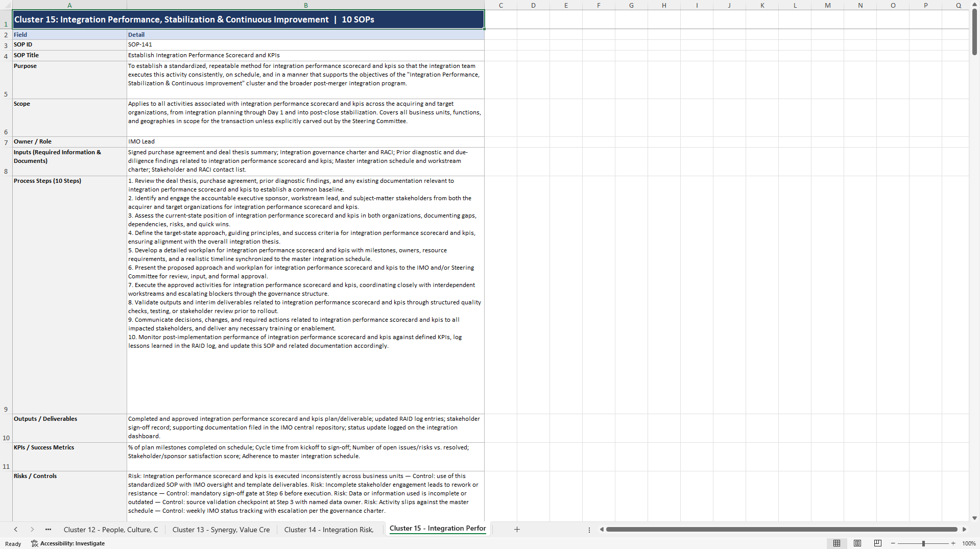Click 'Outputs / Deliverables' label cell

point(69,428)
